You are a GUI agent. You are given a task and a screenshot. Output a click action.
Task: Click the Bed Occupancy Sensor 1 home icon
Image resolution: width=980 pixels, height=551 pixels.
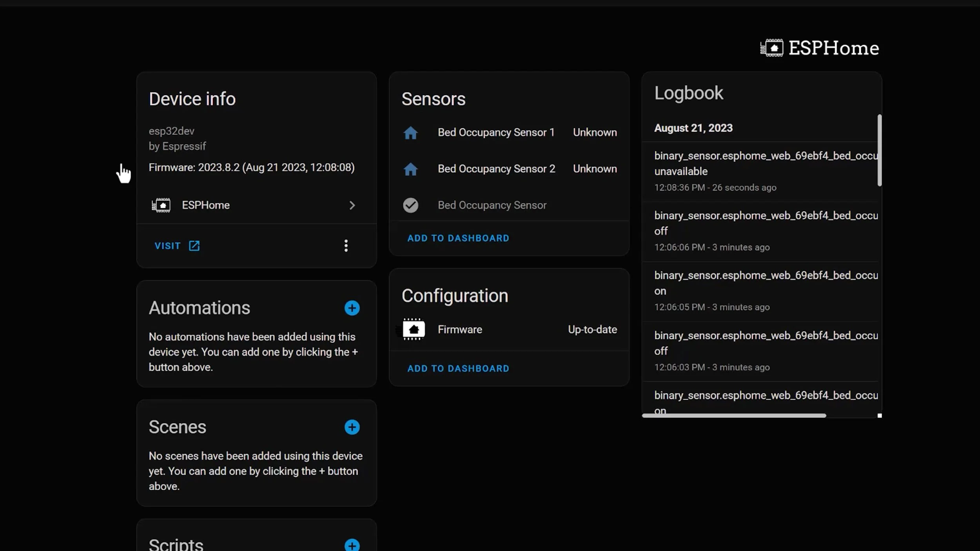pos(410,133)
